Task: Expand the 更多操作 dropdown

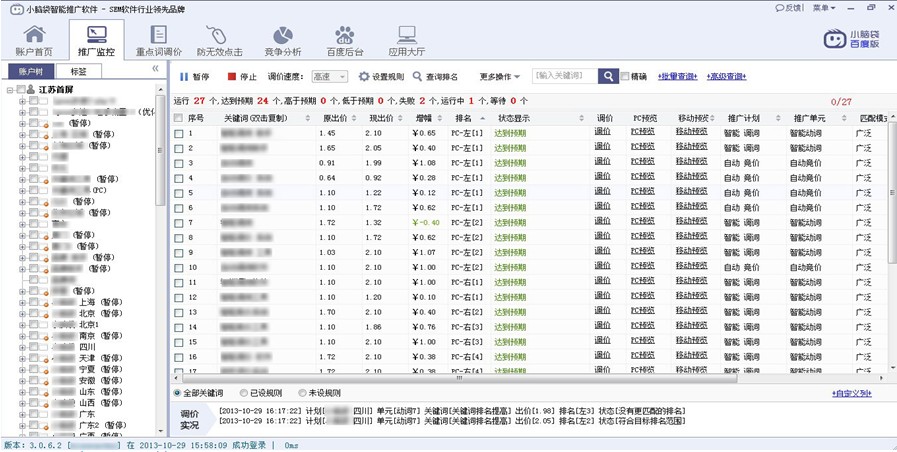Action: click(500, 77)
